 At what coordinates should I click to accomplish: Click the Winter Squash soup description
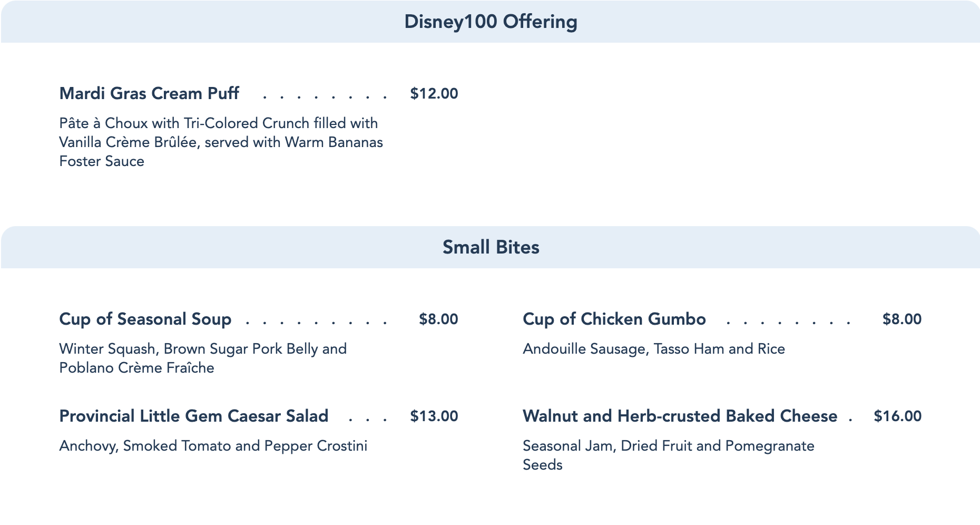pyautogui.click(x=203, y=358)
